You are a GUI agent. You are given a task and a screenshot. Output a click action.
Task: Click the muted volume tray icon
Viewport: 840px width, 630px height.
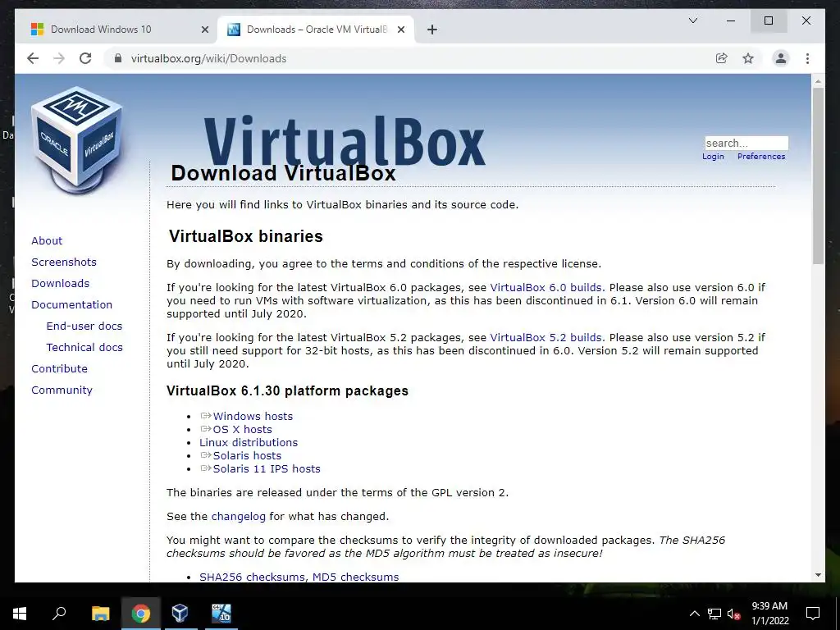pyautogui.click(x=733, y=614)
